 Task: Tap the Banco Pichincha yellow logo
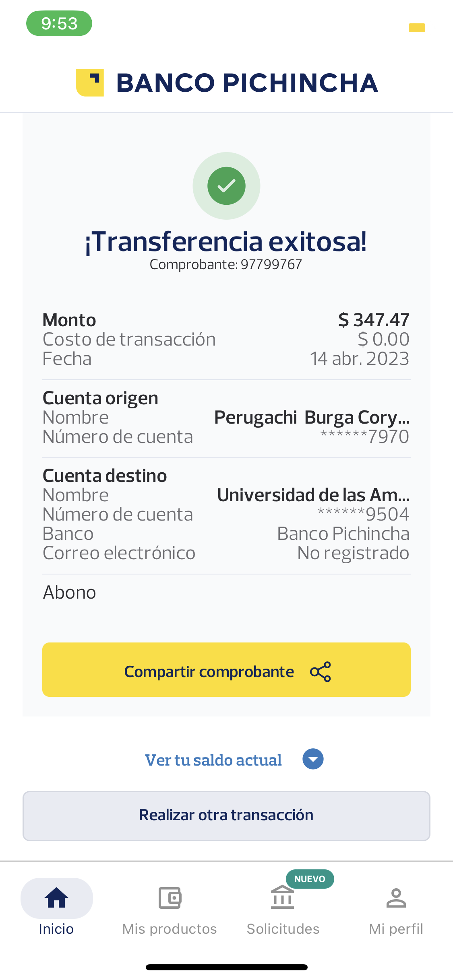pyautogui.click(x=90, y=82)
